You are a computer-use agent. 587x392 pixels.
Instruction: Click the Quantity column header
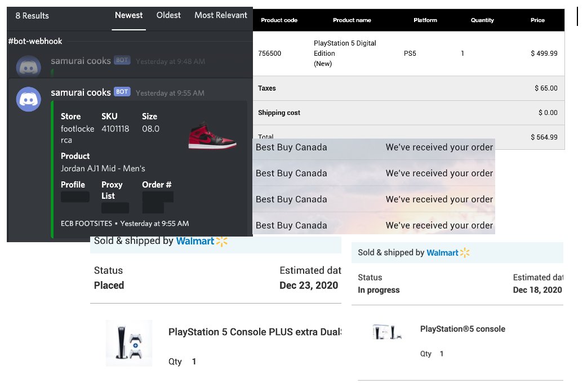click(482, 20)
